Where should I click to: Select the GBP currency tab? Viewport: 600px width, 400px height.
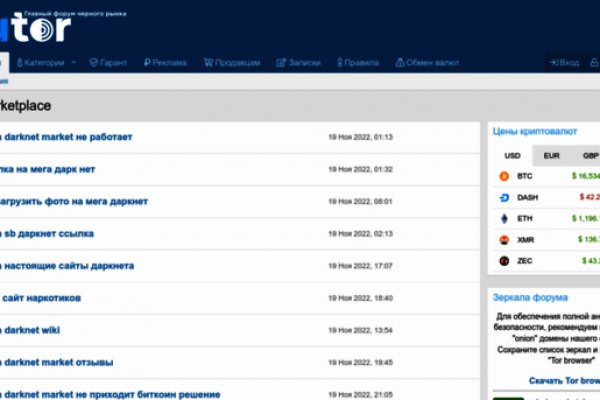(589, 155)
